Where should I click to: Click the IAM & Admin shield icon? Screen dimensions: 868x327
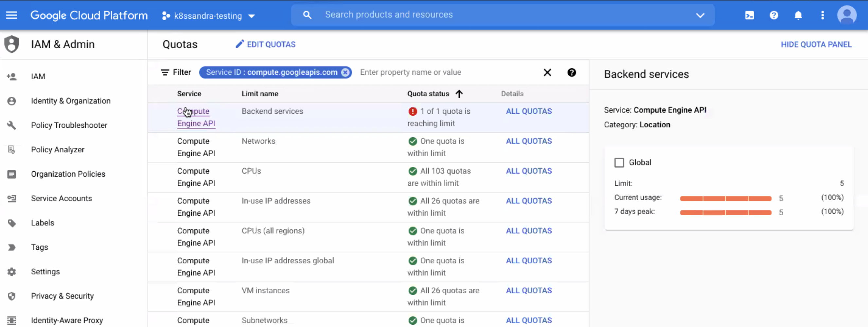click(11, 44)
